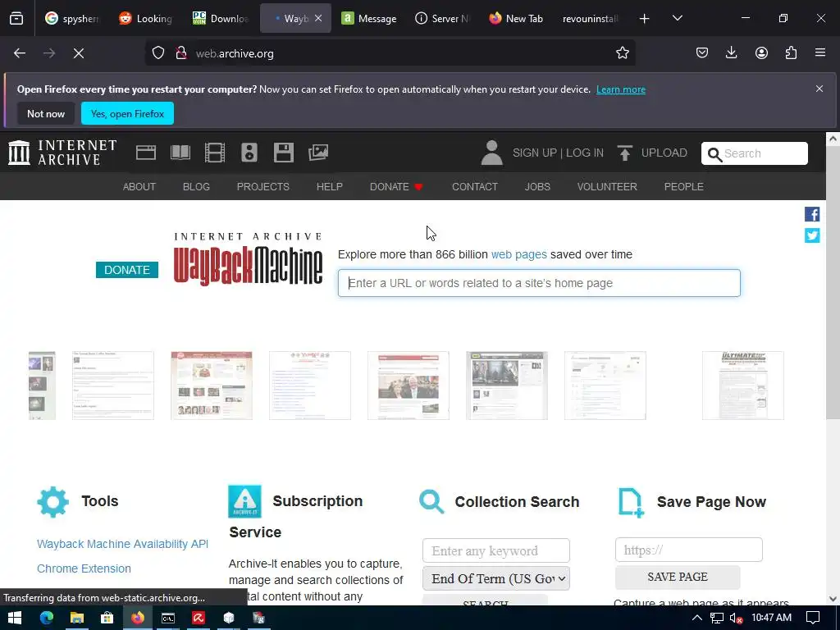Share the page with the Twitter icon
This screenshot has height=630, width=840.
812,235
